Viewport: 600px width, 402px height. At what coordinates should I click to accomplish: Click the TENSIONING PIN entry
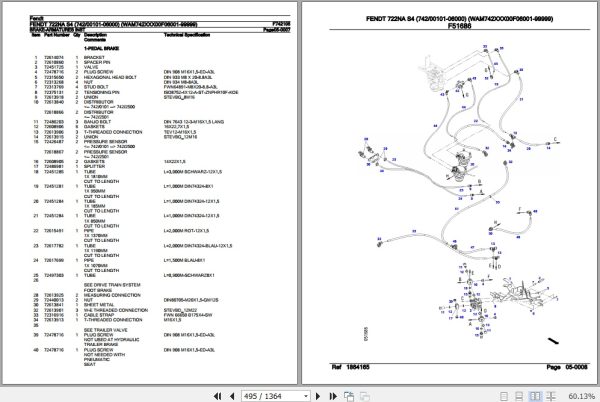click(101, 93)
